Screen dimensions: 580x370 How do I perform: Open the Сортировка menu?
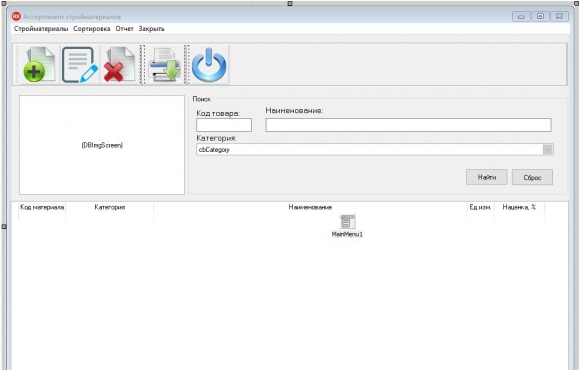point(91,29)
